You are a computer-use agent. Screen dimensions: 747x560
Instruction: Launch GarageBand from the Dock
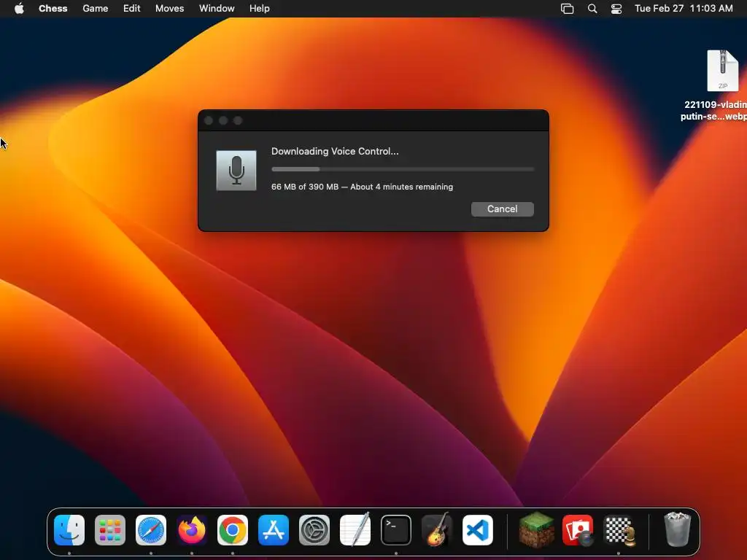point(437,530)
